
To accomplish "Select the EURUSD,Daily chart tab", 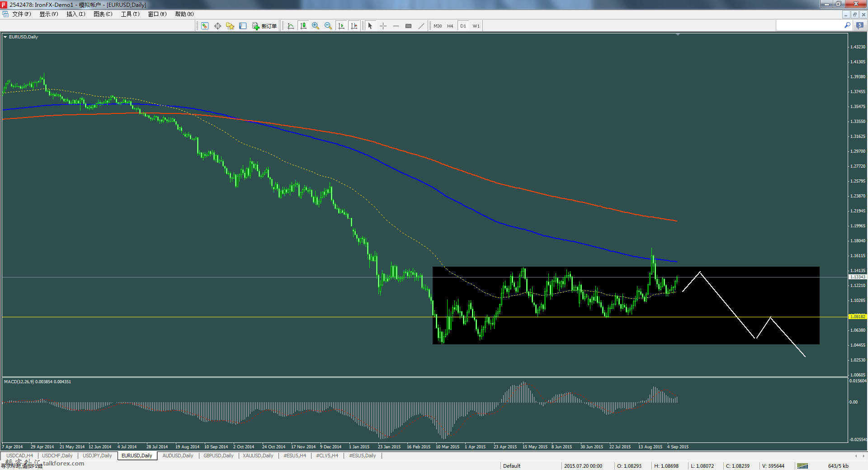I will pos(137,456).
